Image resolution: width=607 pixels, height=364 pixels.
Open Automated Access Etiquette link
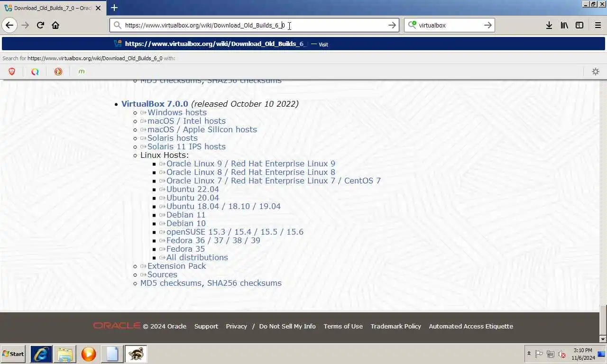tap(471, 326)
